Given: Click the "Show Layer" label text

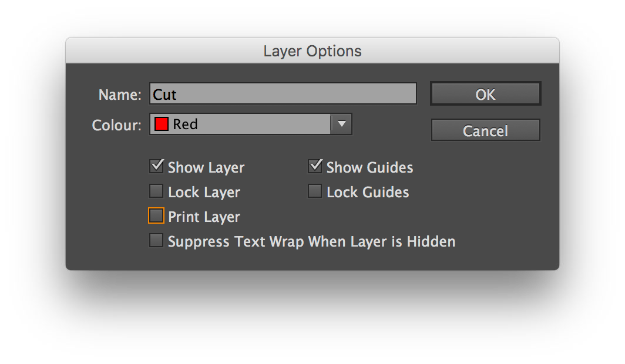Looking at the screenshot, I should 206,168.
